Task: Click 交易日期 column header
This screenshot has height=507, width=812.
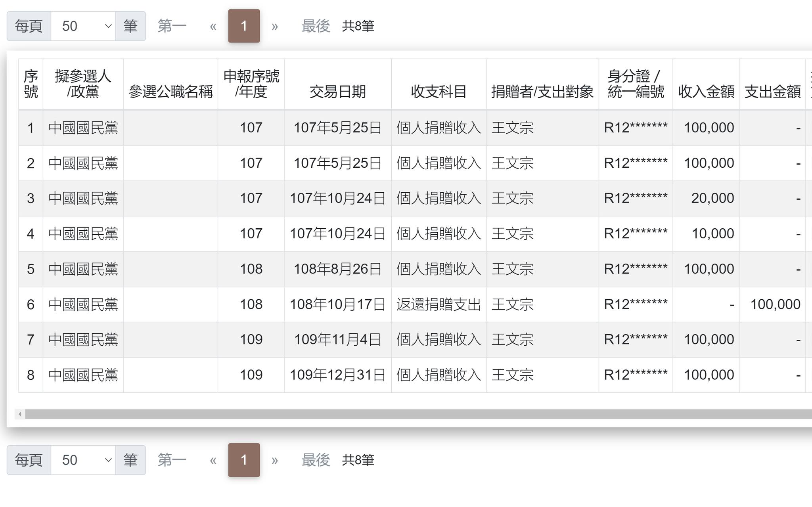Action: click(338, 84)
